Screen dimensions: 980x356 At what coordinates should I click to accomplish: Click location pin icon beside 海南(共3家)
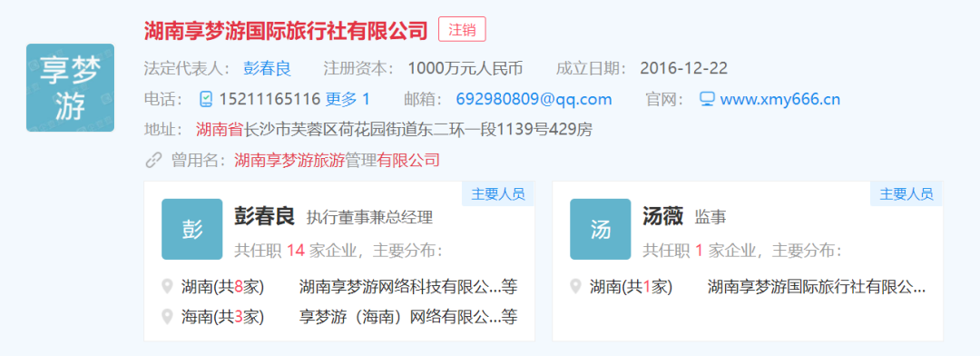(167, 317)
